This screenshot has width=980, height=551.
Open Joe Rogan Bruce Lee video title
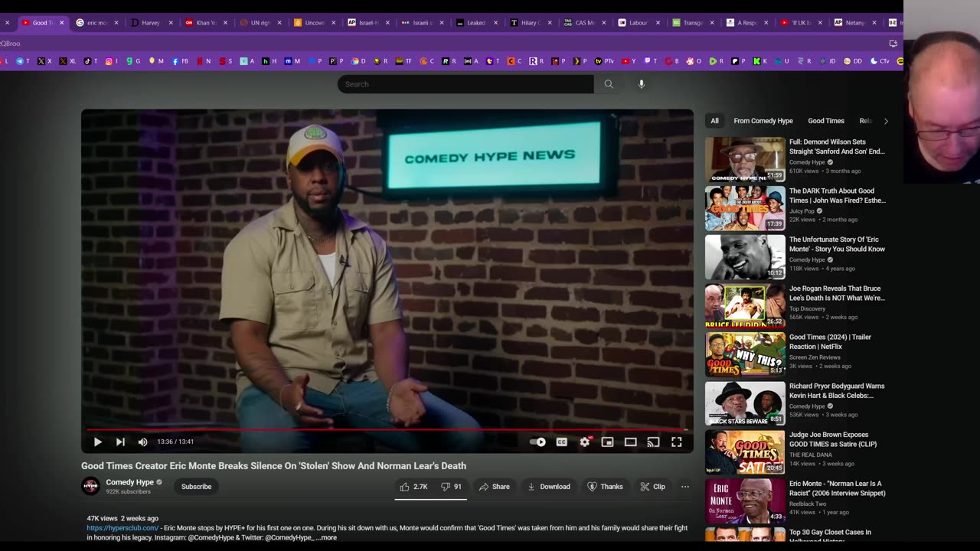(x=837, y=293)
